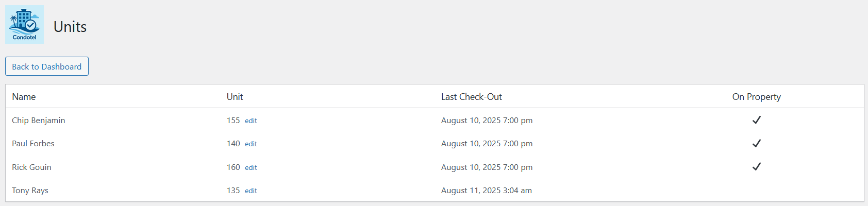Click edit link for unit 155
The width and height of the screenshot is (868, 206).
pyautogui.click(x=251, y=121)
